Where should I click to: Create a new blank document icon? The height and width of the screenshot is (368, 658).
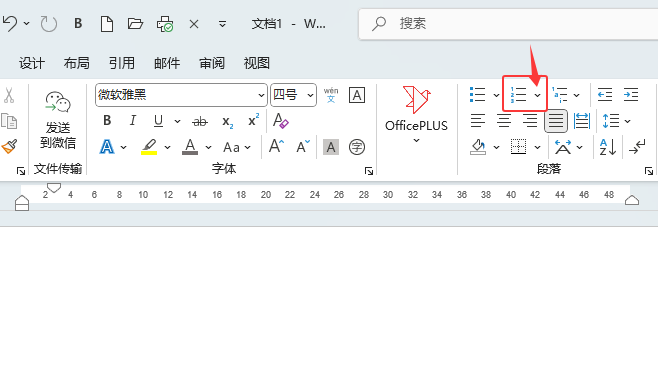pos(107,23)
